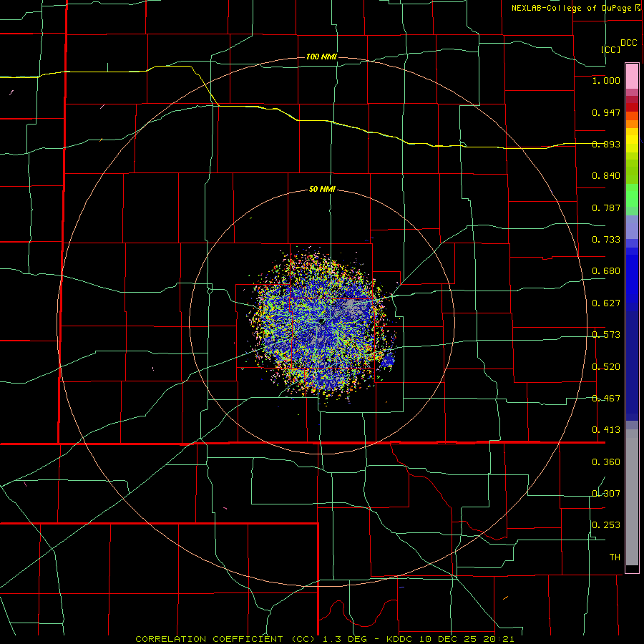Screen dimensions: 644x644
Task: Click the gray low-value band on CC scale
Action: [x=632, y=497]
